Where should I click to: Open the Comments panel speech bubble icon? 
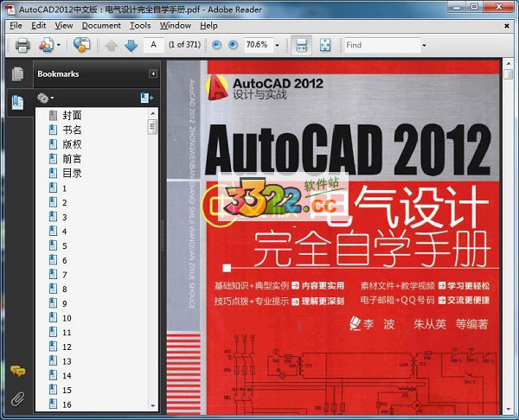coord(18,371)
